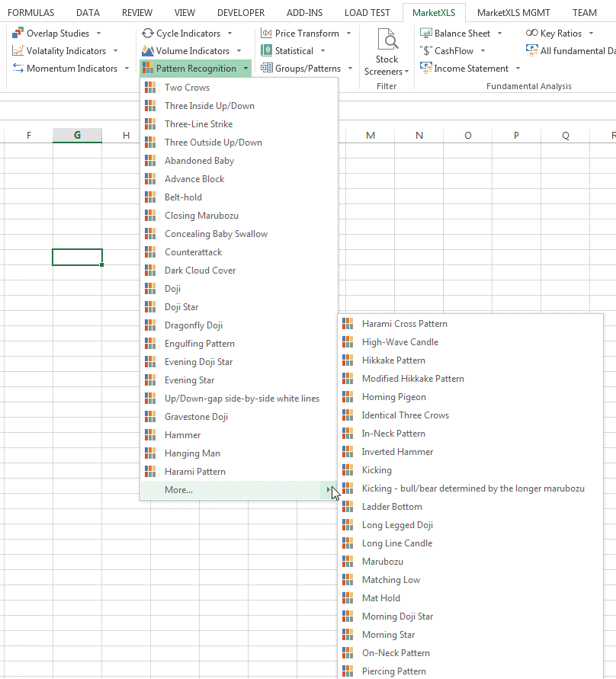
Task: Open the DEVELOPER ribbon tab
Action: pyautogui.click(x=241, y=13)
